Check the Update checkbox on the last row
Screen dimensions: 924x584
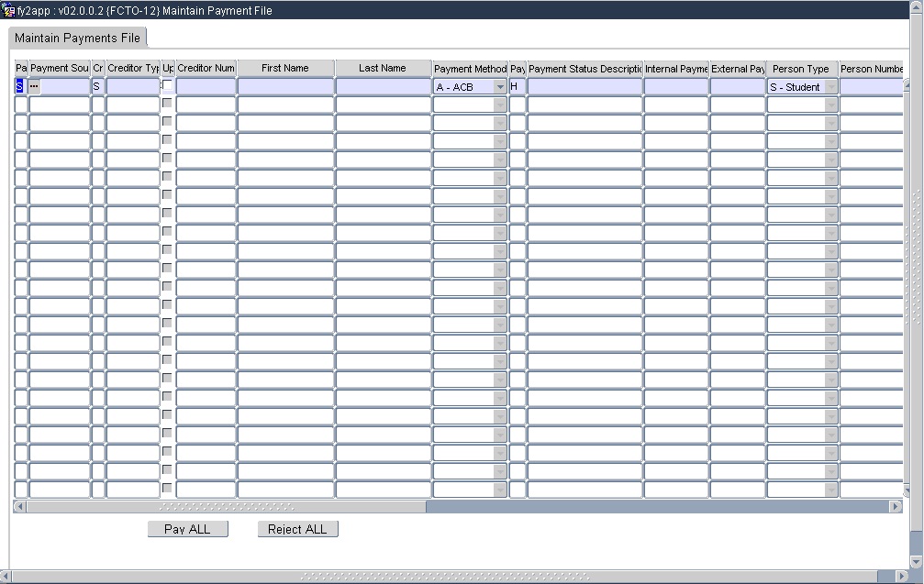pos(166,488)
